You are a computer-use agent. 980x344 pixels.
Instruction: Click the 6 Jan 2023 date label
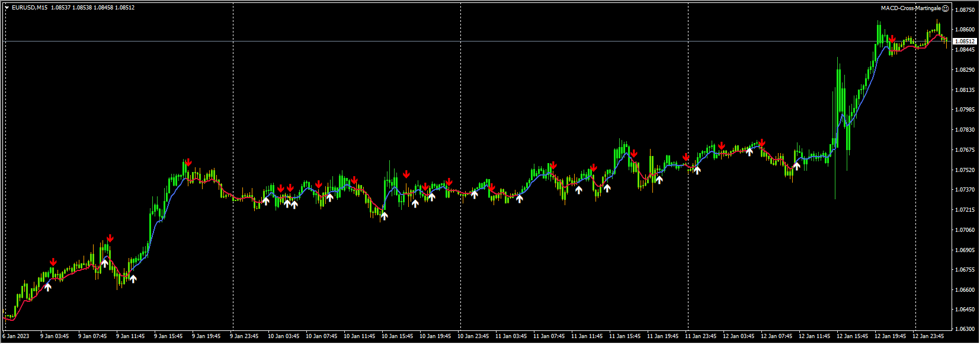[x=15, y=336]
